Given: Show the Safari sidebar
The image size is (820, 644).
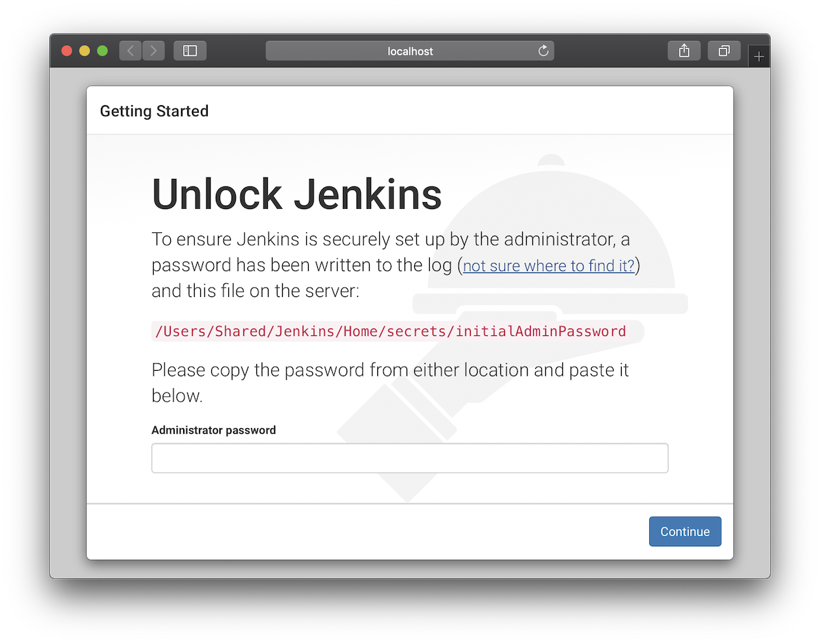Looking at the screenshot, I should click(190, 51).
